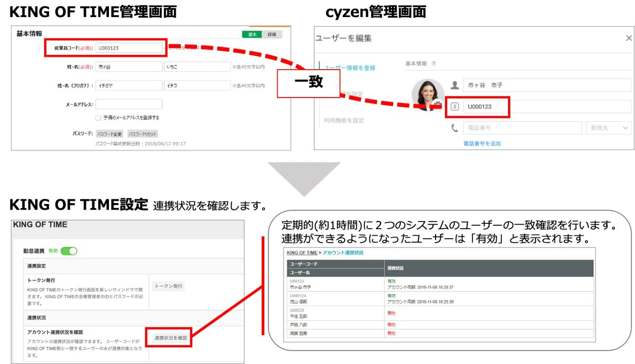
Task: Open the 勤務先 dropdown
Action: coord(608,128)
